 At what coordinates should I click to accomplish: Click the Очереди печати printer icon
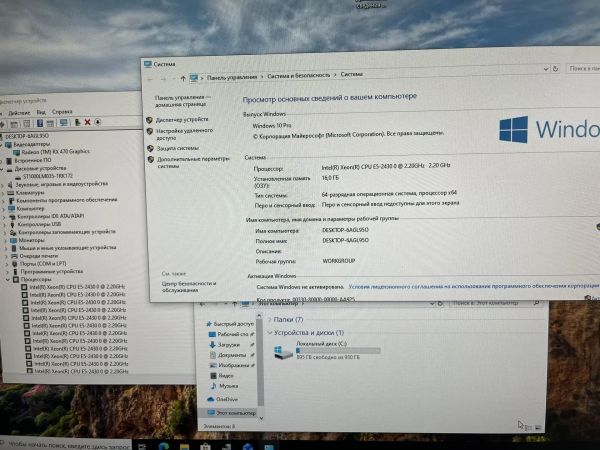click(x=14, y=256)
